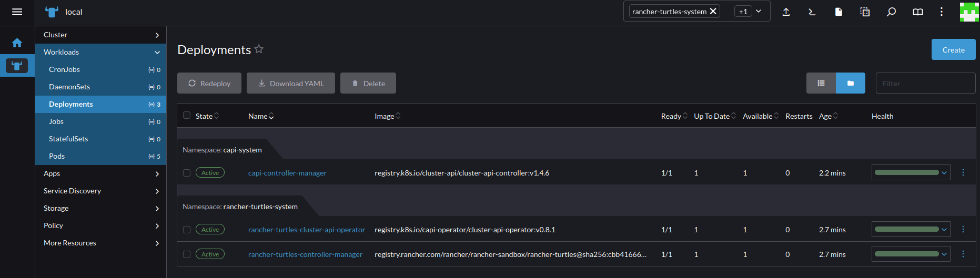
Task: Tick the rancher-turtles-cluster-api-operator checkbox
Action: coord(187,230)
